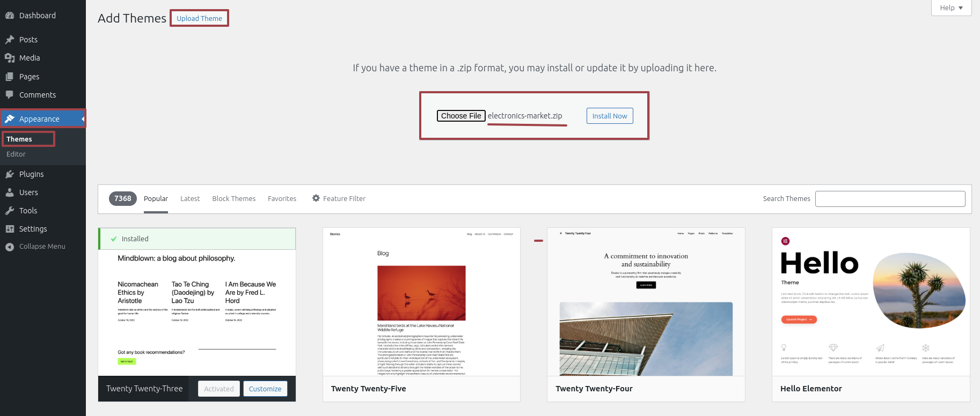Click the Twenty Twenty-Four theme name
The height and width of the screenshot is (416, 980).
[594, 389]
